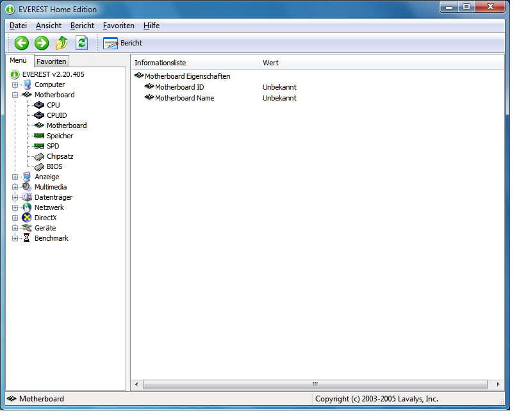The height and width of the screenshot is (420, 528).
Task: Select the Multimedia speaker icon
Action: (27, 187)
